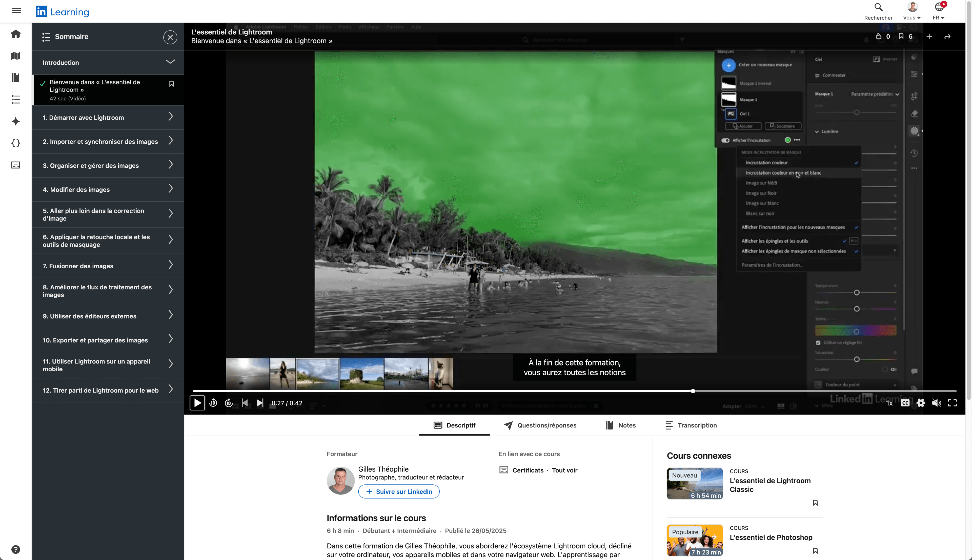Click the contents list icon in sidebar
The height and width of the screenshot is (560, 972).
16,100
